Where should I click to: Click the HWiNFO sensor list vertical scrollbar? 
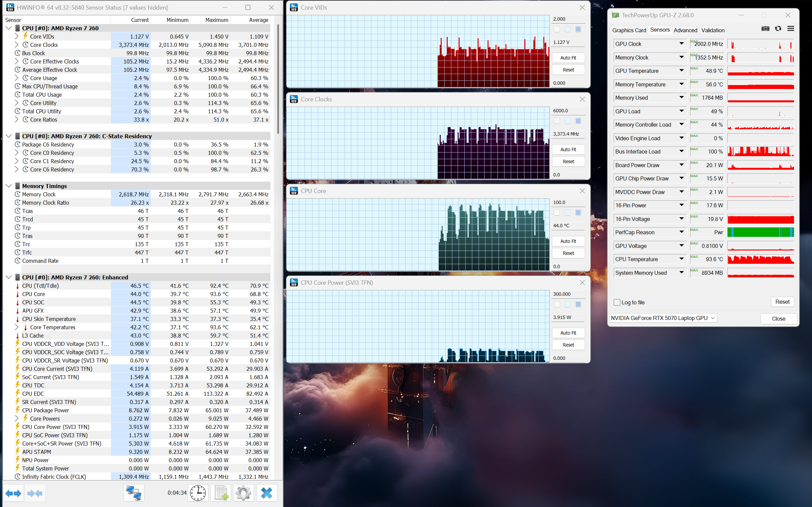pos(278,79)
